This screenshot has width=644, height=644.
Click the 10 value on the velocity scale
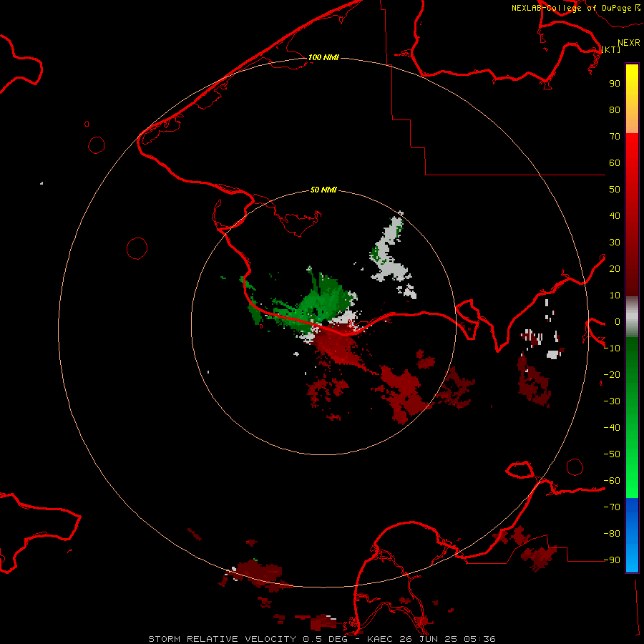click(615, 296)
